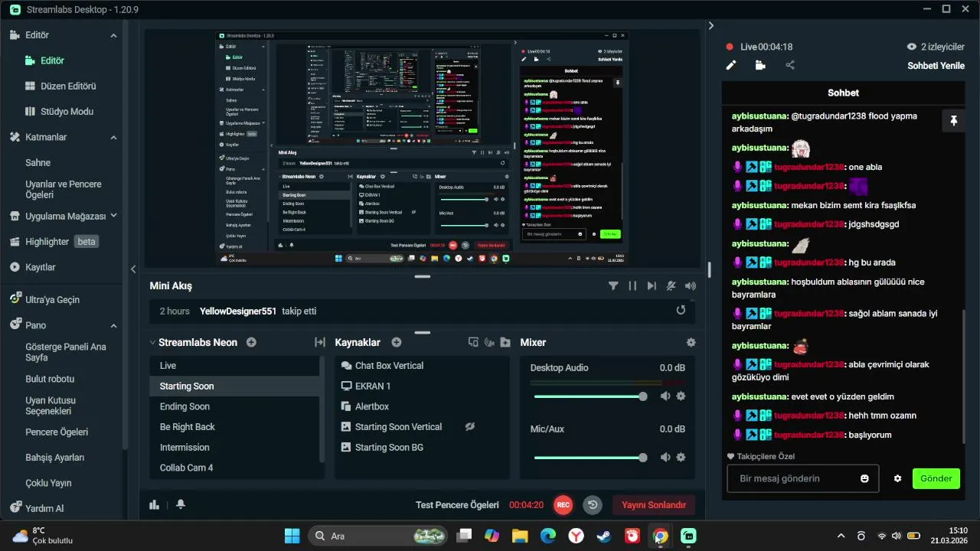Mute Desktop Audio speaker
980x551 pixels.
(x=665, y=396)
